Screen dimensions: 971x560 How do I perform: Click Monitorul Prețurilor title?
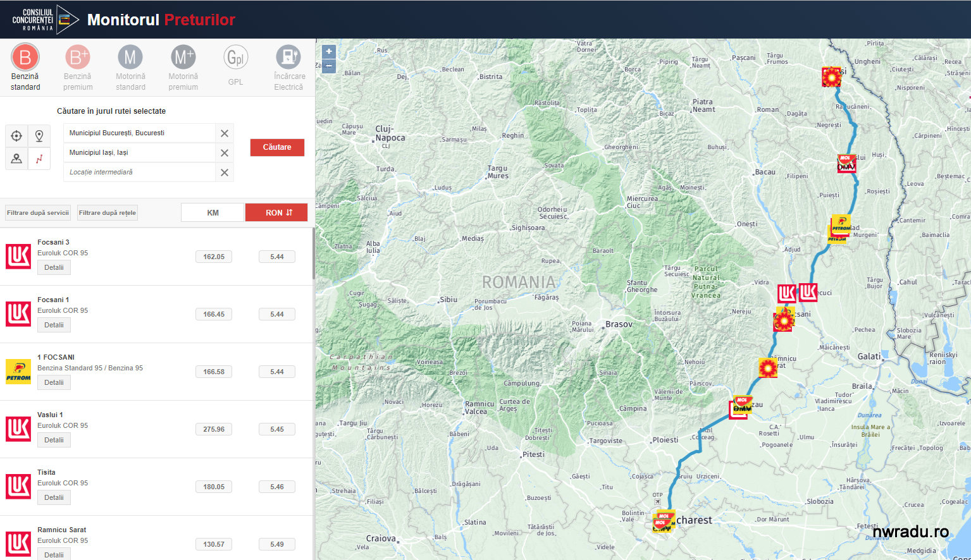[x=161, y=20]
